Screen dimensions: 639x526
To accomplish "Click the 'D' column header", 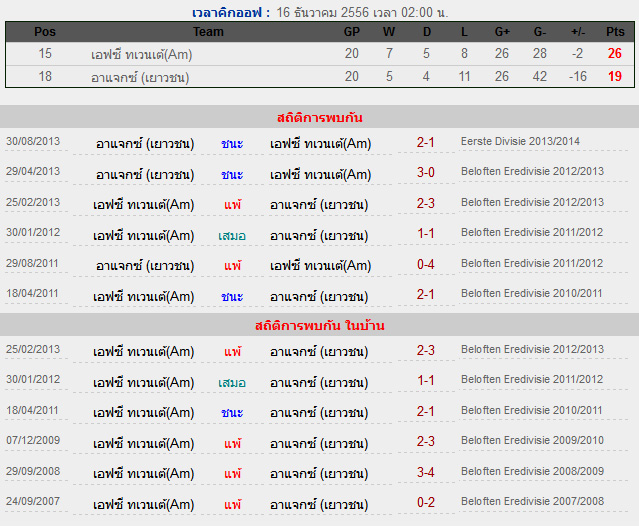I will click(x=427, y=32).
